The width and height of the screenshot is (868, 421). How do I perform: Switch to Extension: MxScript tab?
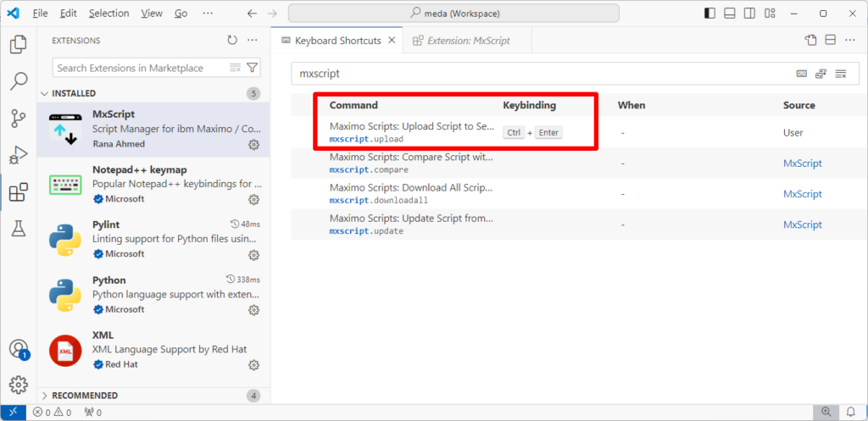coord(468,41)
